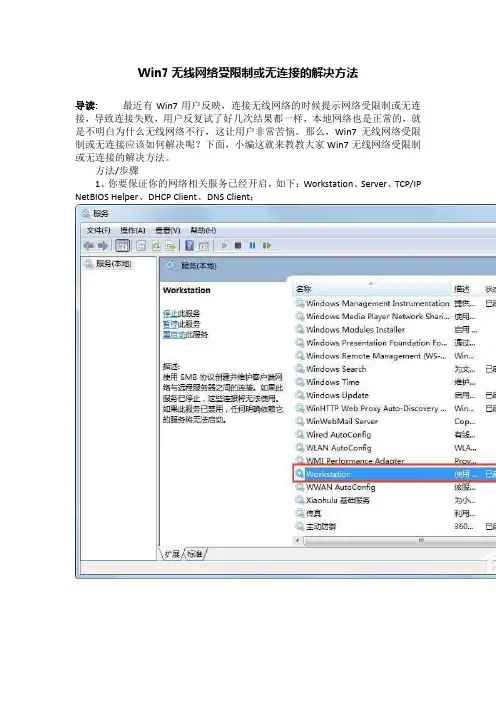Select the Windows Update service row
The height and width of the screenshot is (702, 496).
tap(395, 395)
